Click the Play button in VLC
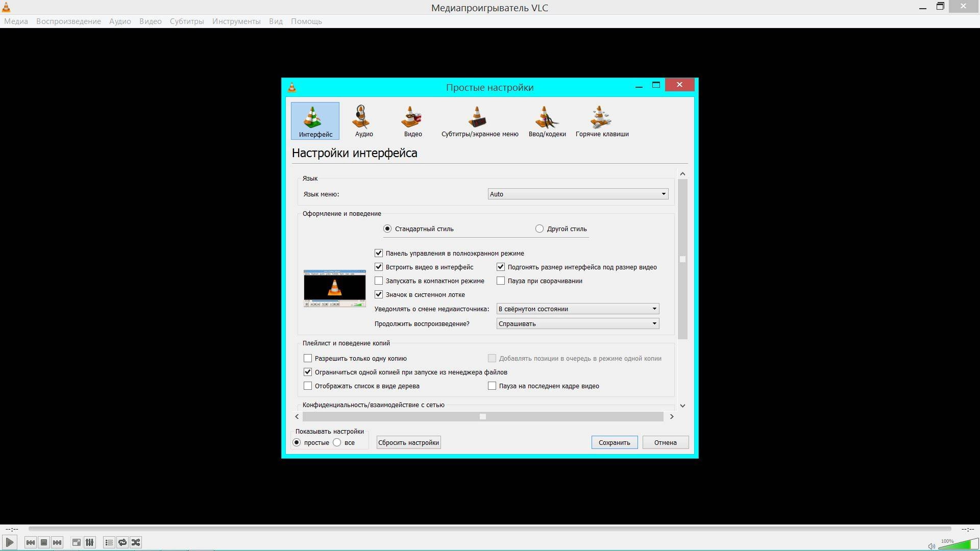 pyautogui.click(x=10, y=542)
